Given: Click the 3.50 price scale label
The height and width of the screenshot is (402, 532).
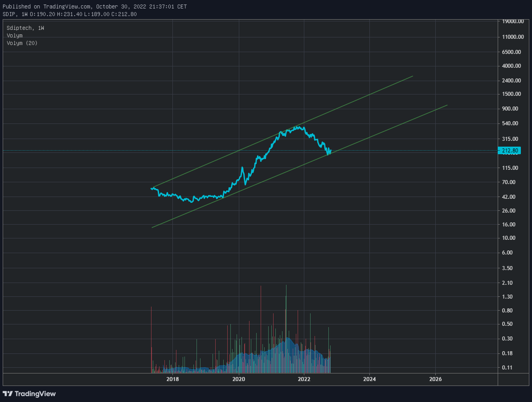Looking at the screenshot, I should pos(507,268).
